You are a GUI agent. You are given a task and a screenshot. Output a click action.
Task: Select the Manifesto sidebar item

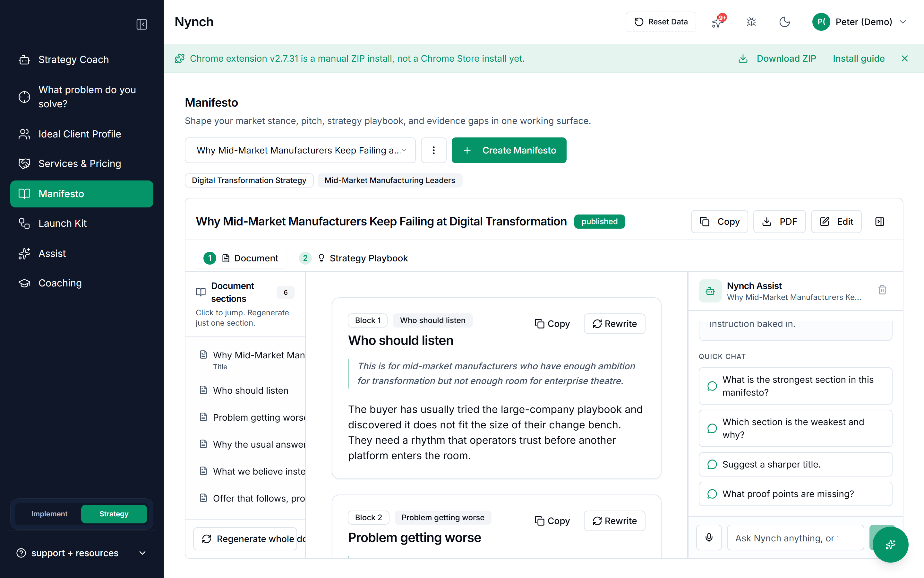(x=82, y=194)
